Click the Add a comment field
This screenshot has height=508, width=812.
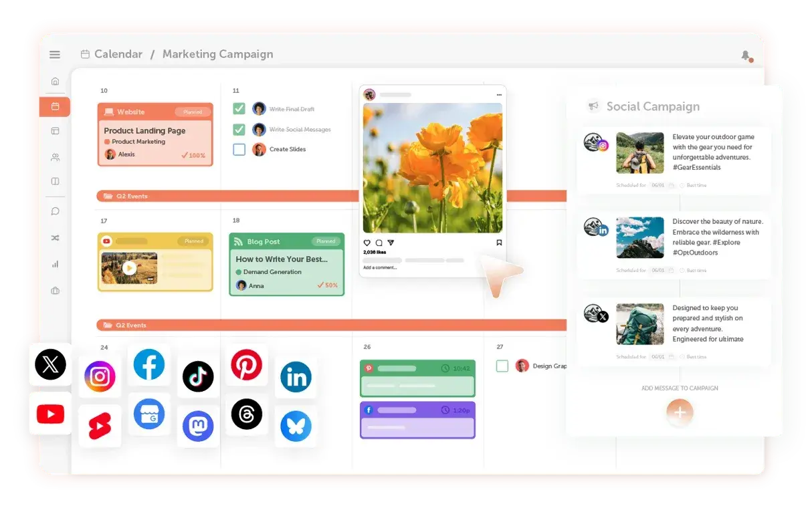click(380, 267)
